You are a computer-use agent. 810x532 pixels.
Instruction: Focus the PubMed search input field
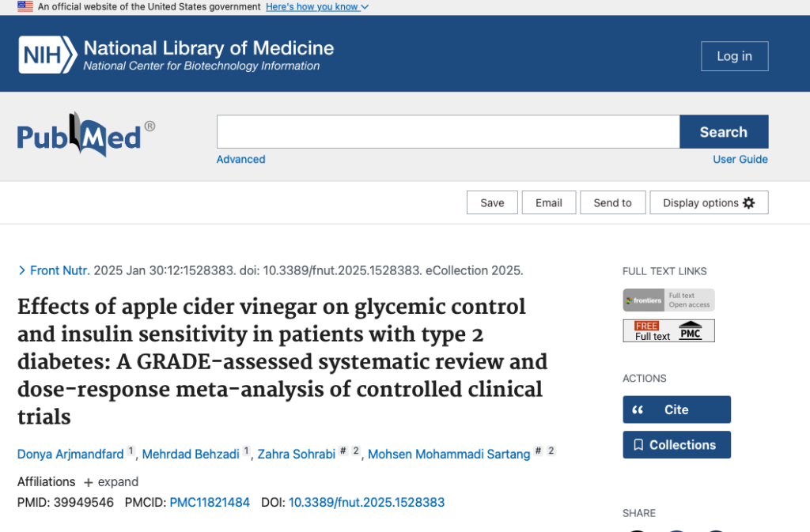(x=448, y=132)
